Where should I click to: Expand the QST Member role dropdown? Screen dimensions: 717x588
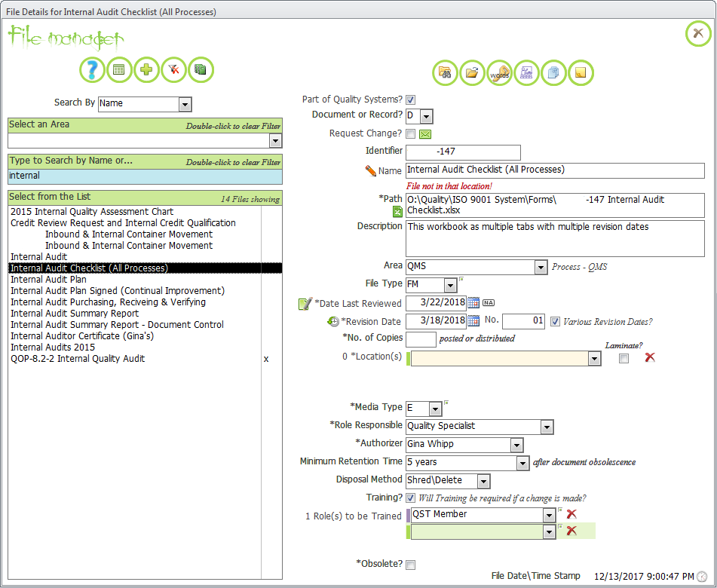pos(549,516)
